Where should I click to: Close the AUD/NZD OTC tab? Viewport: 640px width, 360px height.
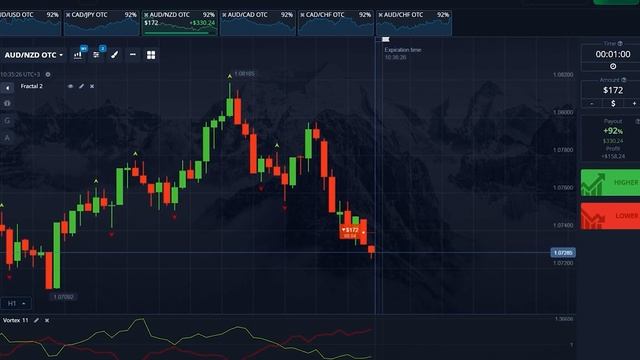point(146,15)
